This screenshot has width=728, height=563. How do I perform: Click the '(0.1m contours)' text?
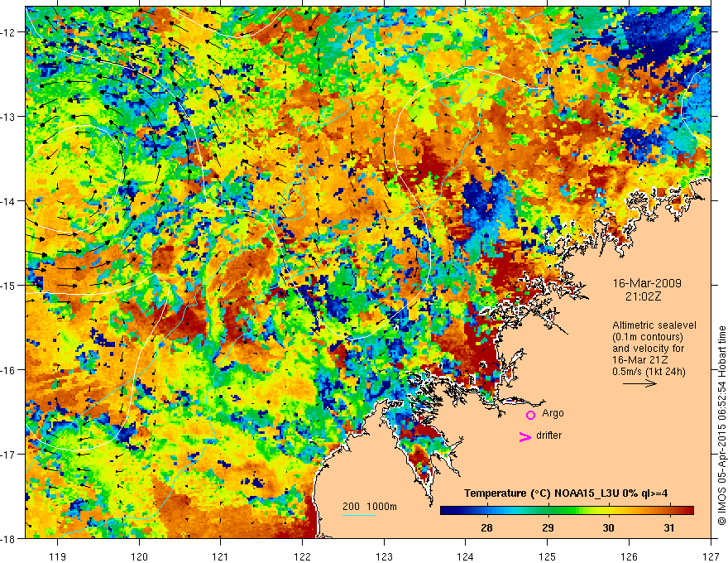tap(648, 337)
